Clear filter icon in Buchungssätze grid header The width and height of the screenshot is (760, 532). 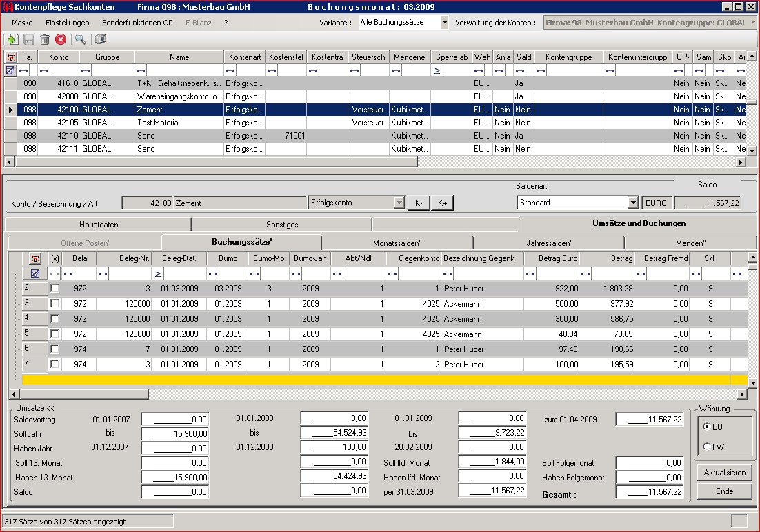[x=34, y=258]
